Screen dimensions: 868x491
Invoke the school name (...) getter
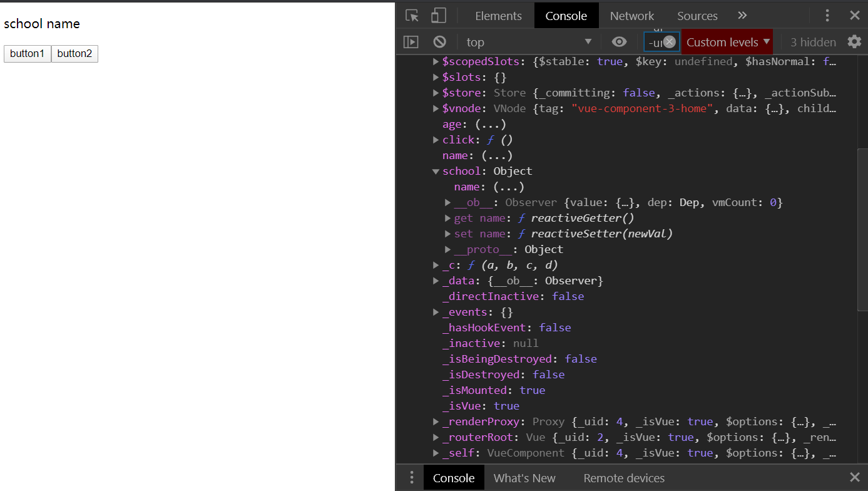click(x=508, y=187)
